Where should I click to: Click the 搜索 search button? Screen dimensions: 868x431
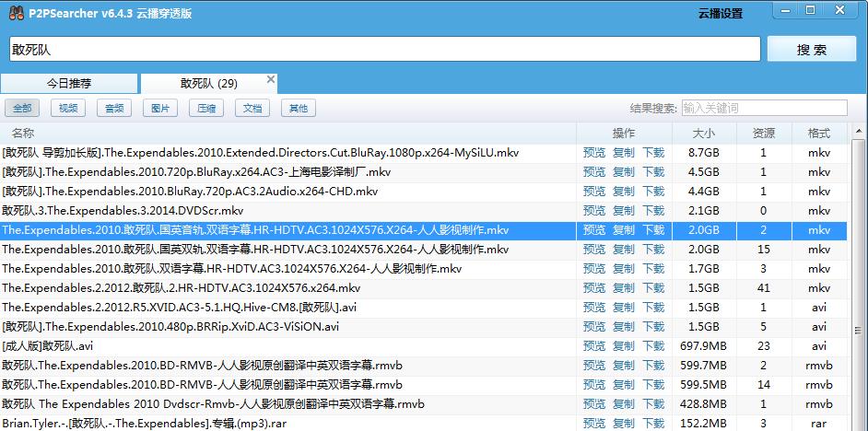(812, 49)
